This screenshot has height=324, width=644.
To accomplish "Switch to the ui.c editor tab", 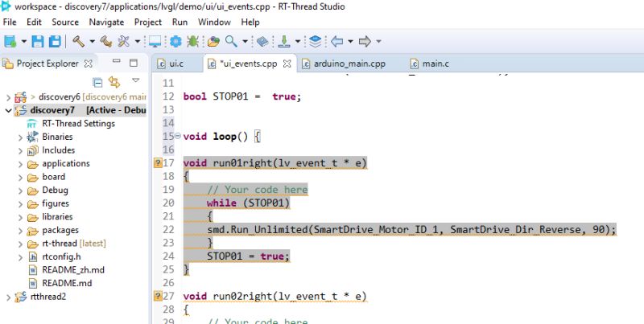I will click(176, 64).
